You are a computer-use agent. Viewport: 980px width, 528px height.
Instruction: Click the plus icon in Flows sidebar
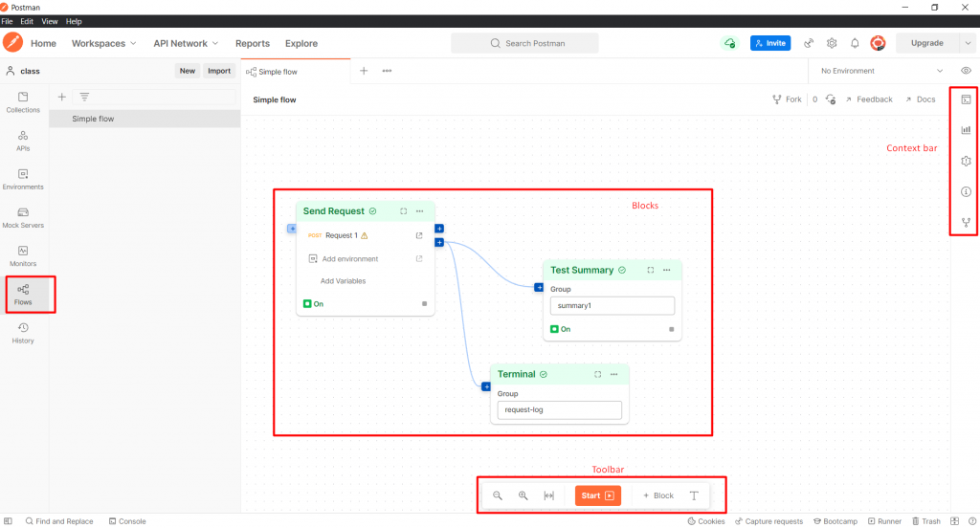[x=62, y=97]
